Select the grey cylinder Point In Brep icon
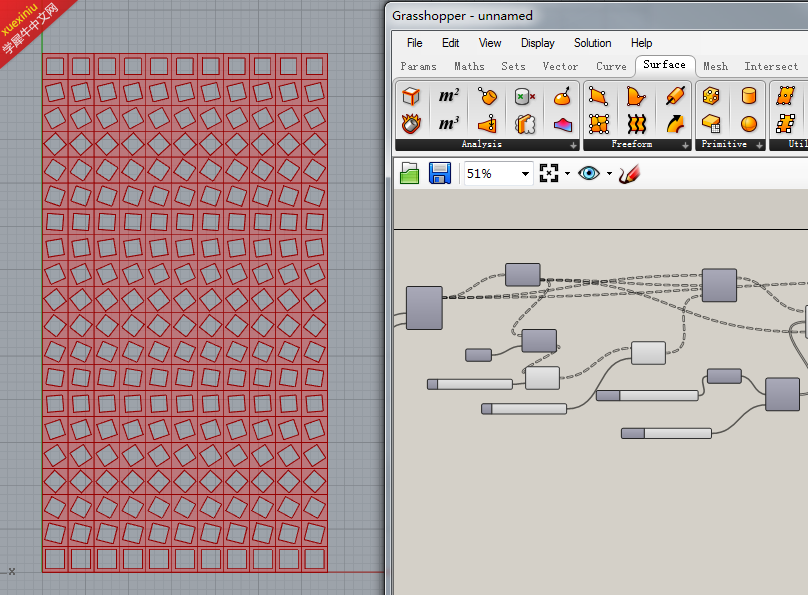808x595 pixels. pos(525,96)
